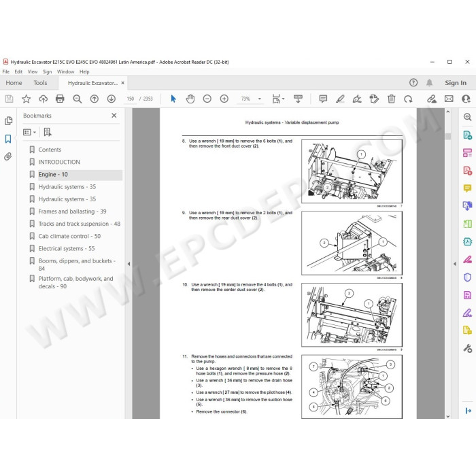
Task: Open the Sign menu
Action: pos(47,71)
